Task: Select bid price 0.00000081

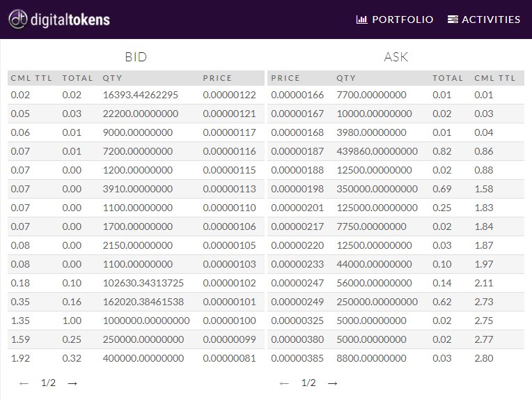Action: 229,358
